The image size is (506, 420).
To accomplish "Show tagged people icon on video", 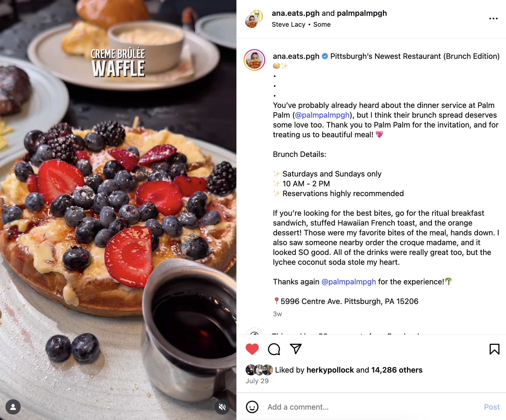I will [13, 407].
